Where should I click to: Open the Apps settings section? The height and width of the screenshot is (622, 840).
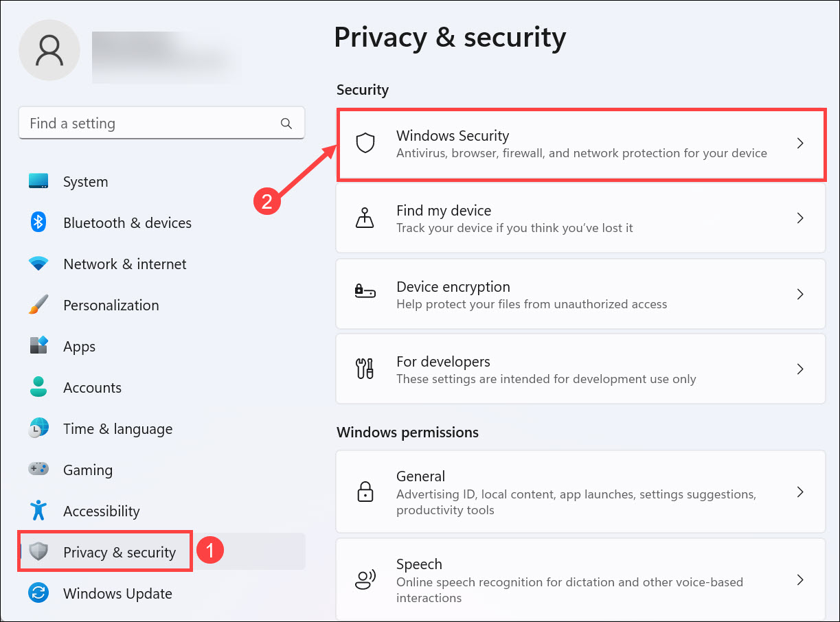pos(79,347)
